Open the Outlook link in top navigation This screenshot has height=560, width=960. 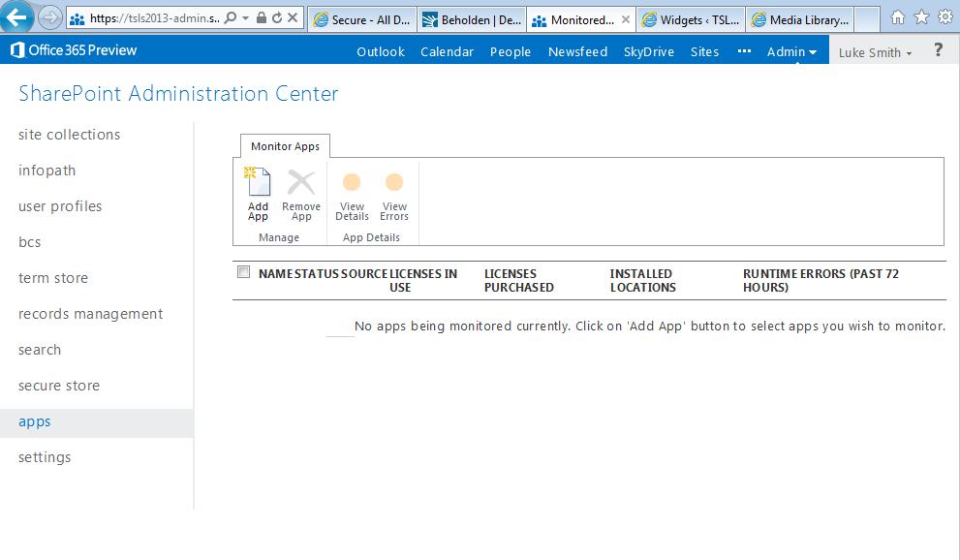click(381, 51)
